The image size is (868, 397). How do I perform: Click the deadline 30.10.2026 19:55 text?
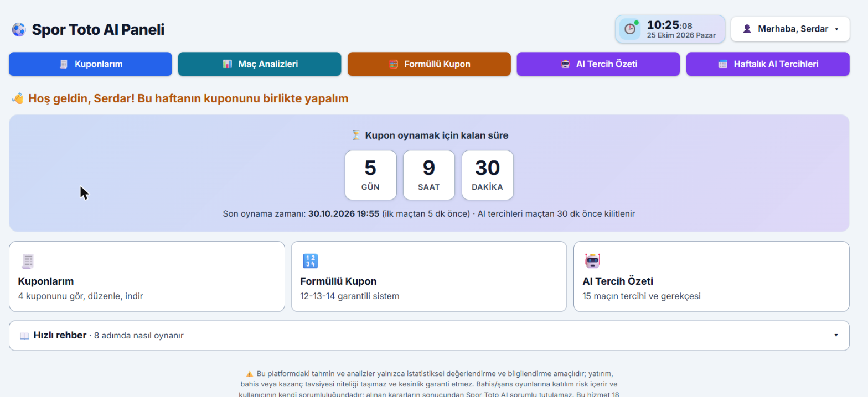click(344, 213)
